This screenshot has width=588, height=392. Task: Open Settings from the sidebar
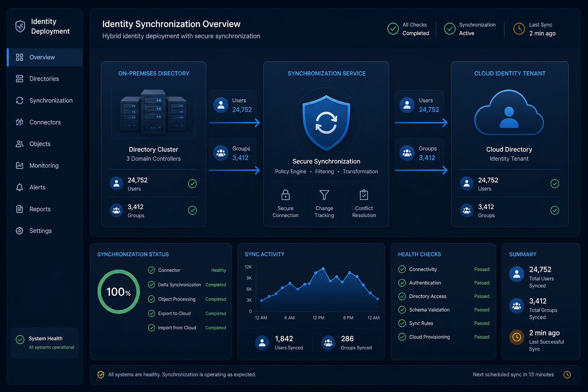pos(45,231)
